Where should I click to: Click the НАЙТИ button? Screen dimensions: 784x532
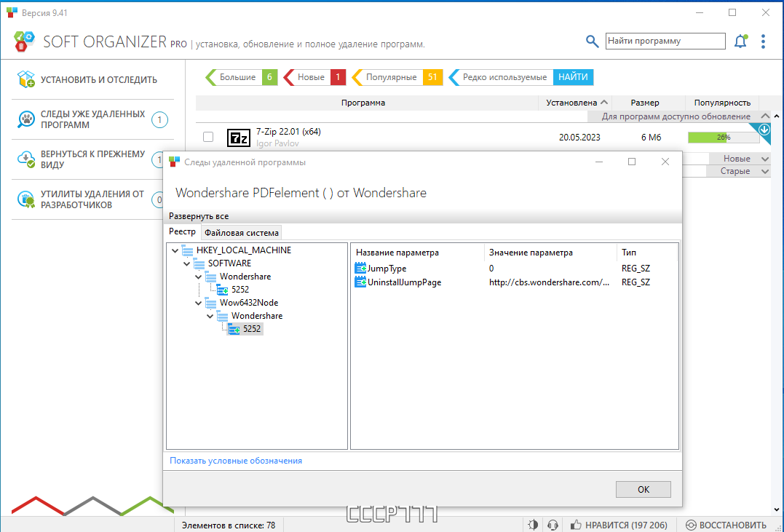coord(573,77)
